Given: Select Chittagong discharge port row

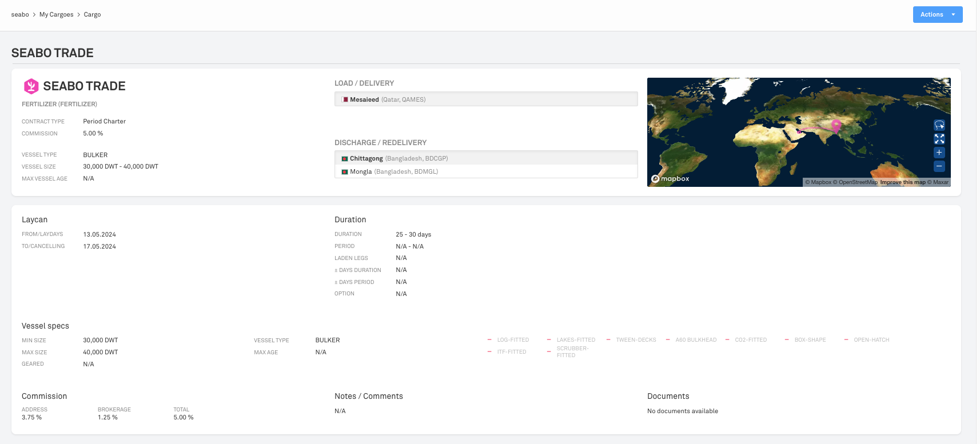Looking at the screenshot, I should click(x=485, y=158).
